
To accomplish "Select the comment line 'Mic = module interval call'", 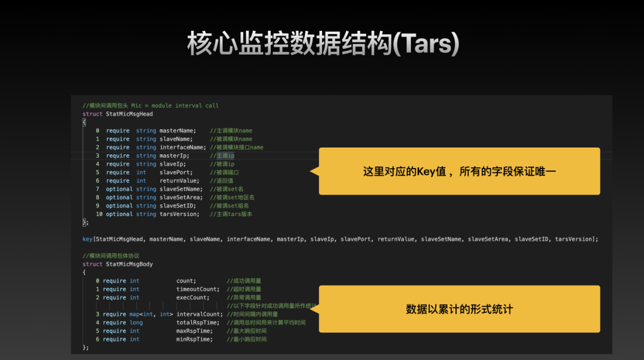I will (x=150, y=105).
